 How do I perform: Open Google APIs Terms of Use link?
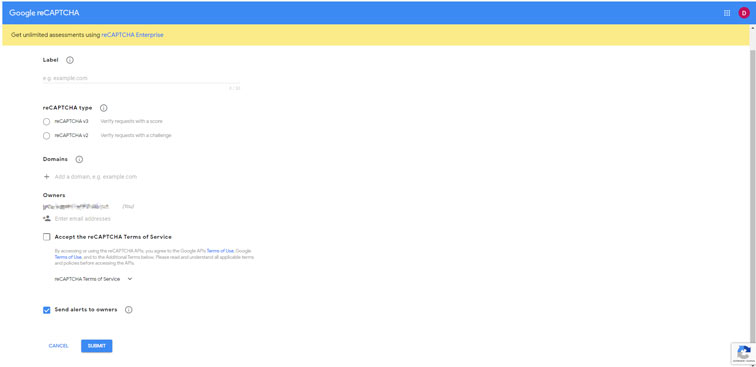click(x=220, y=251)
